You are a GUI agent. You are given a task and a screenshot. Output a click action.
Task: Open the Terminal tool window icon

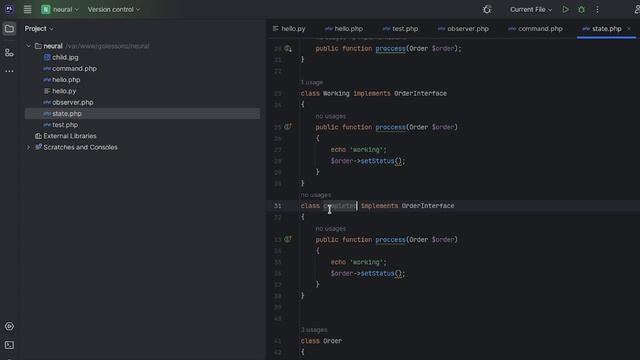9,345
